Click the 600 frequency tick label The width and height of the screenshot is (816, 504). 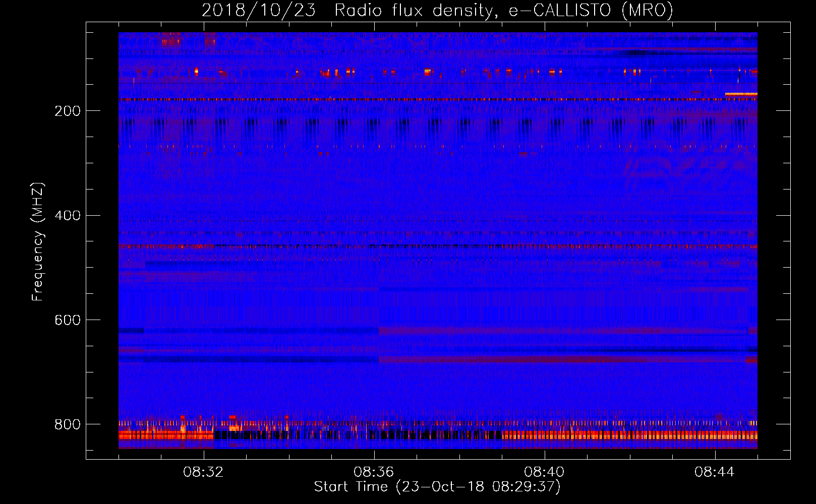coord(68,321)
